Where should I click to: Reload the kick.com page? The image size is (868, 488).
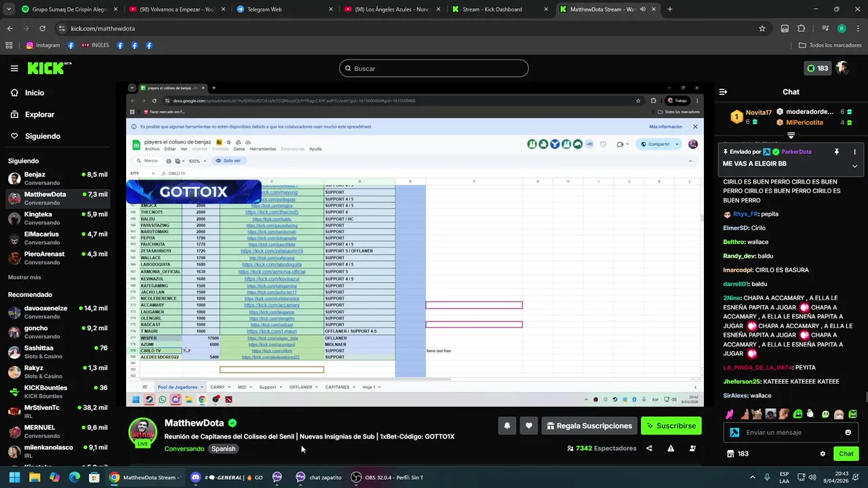tap(42, 28)
